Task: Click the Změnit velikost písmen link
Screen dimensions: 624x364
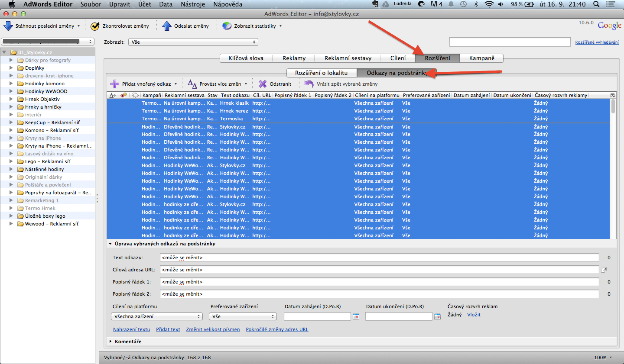Action: click(x=213, y=329)
